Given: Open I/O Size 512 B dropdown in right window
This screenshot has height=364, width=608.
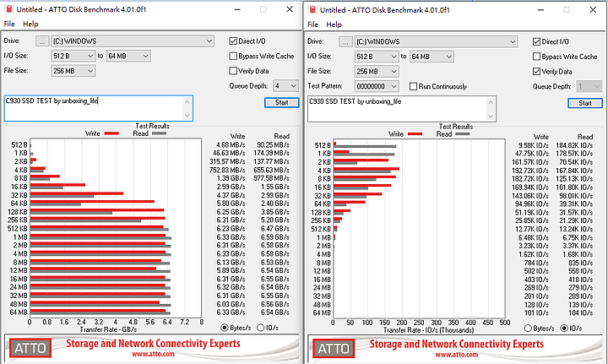Looking at the screenshot, I should pyautogui.click(x=377, y=57).
